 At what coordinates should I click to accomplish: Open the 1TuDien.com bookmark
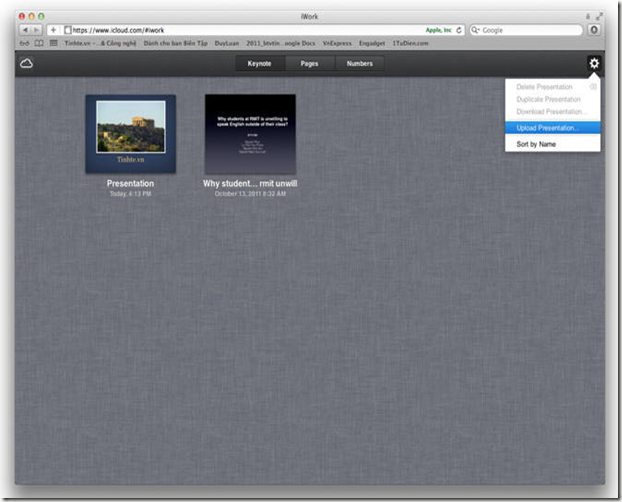point(411,43)
